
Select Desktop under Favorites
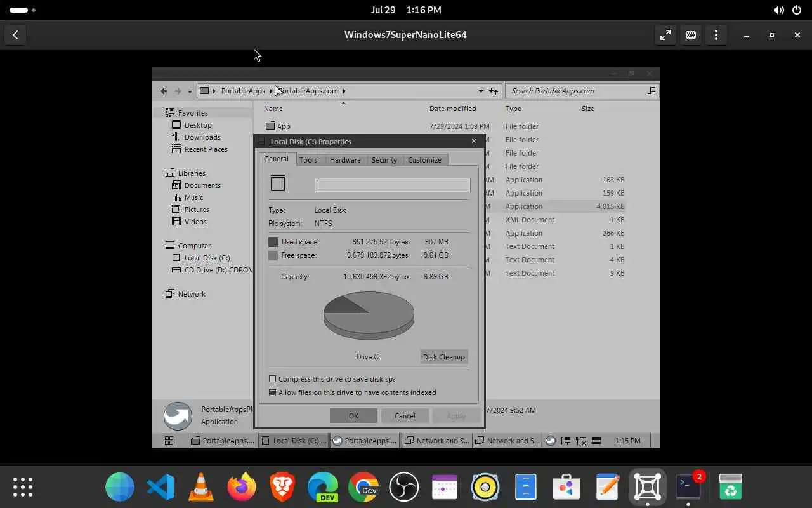pos(198,125)
